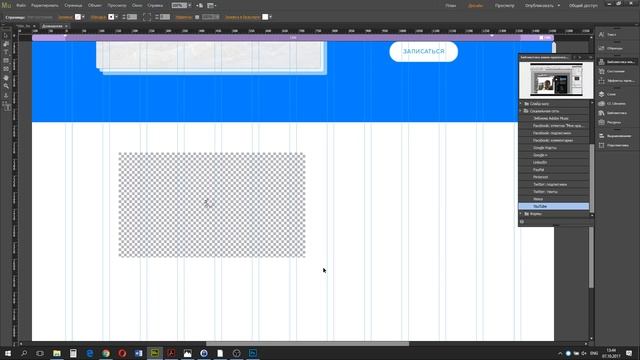Image resolution: width=640 pixels, height=360 pixels.
Task: Open Word from the taskbar
Action: (x=138, y=353)
